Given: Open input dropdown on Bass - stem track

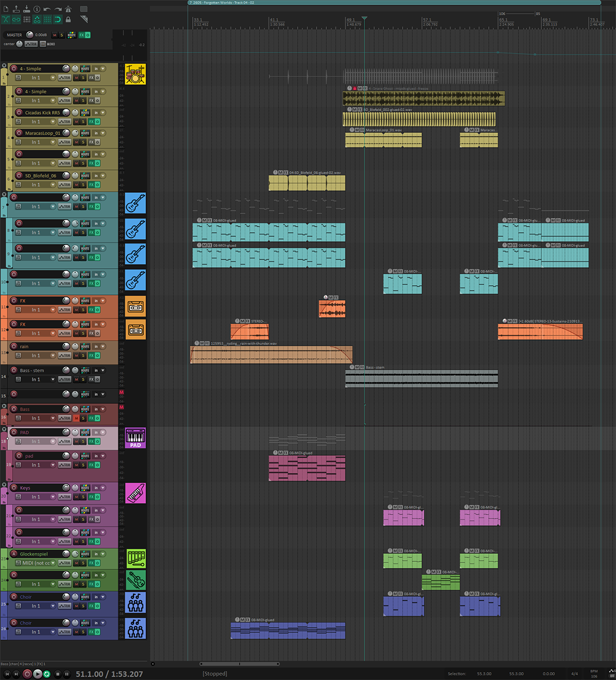Looking at the screenshot, I should coord(53,379).
